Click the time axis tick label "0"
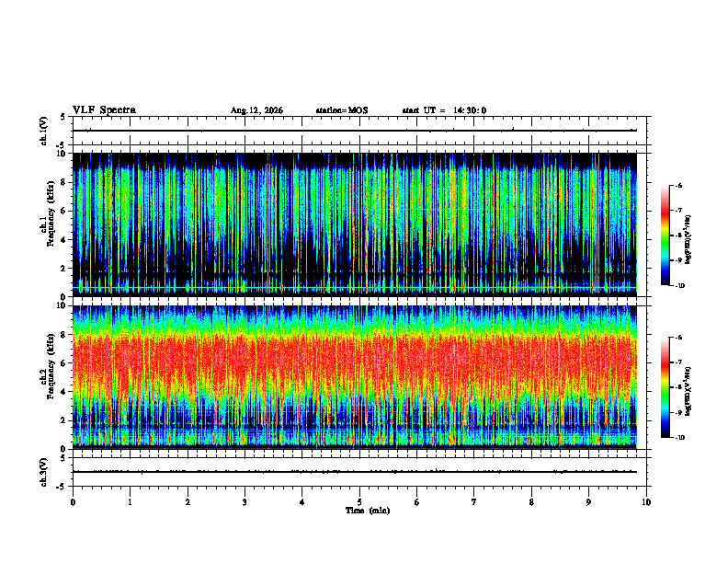728x563 pixels. pos(73,502)
